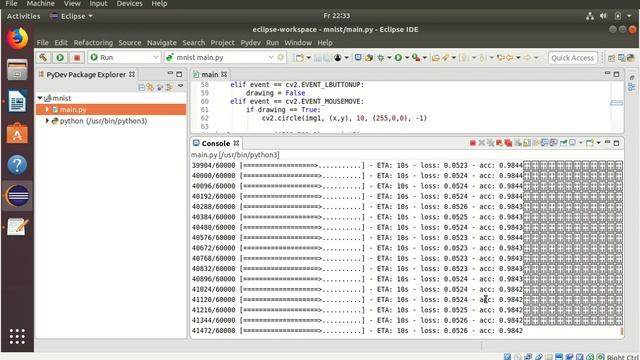
Task: Open the Eclipse Window menu
Action: (x=298, y=42)
